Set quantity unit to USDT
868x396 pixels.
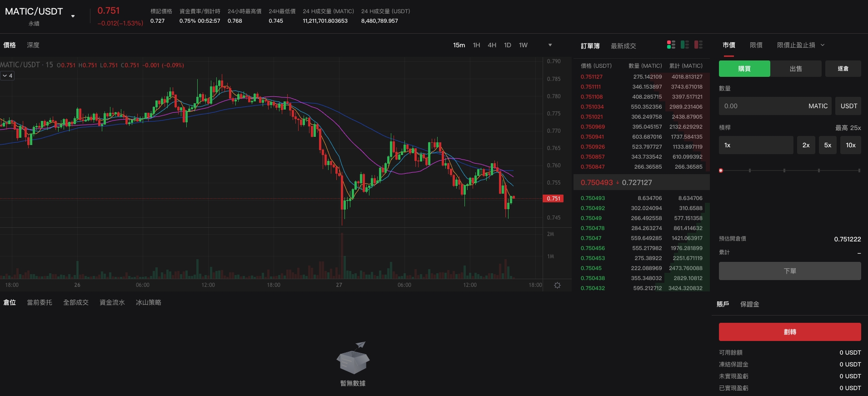[848, 106]
